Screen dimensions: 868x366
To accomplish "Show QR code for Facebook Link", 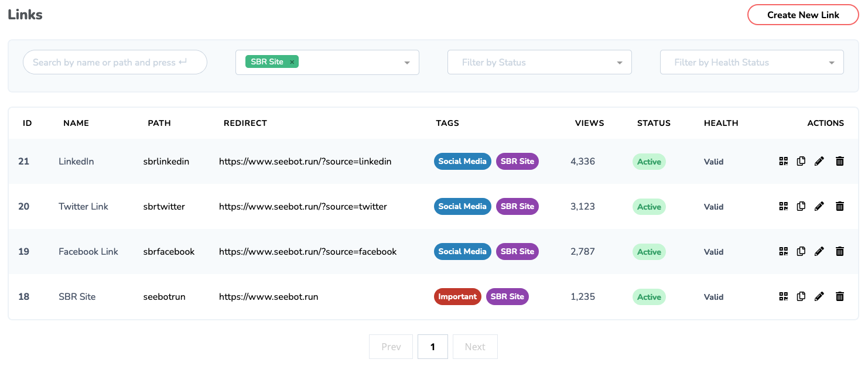I will coord(784,251).
